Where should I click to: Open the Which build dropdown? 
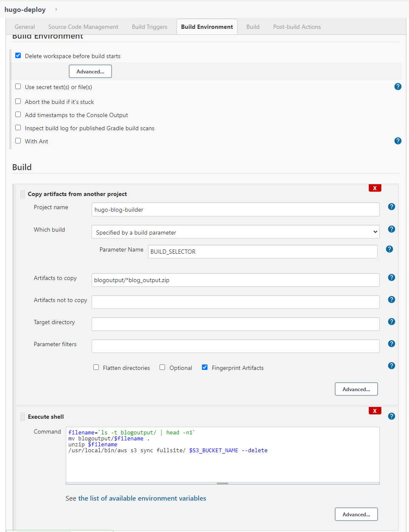235,232
